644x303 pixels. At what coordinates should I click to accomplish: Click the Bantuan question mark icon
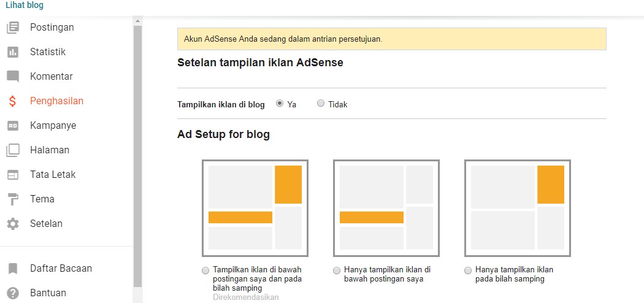(x=13, y=293)
